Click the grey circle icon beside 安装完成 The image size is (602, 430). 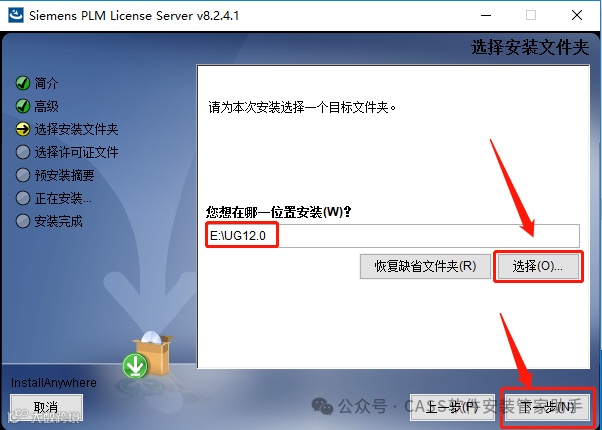[23, 221]
